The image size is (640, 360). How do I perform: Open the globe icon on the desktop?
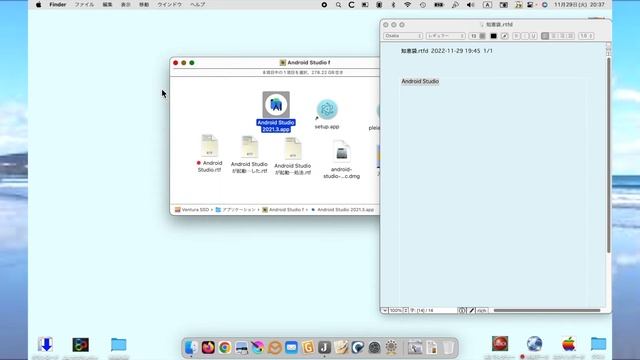534,344
